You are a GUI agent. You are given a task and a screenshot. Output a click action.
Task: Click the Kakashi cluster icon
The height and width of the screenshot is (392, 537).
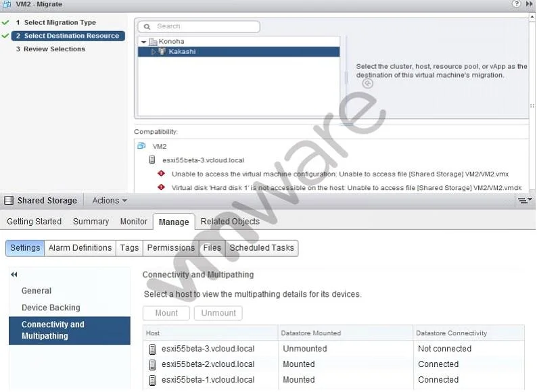[x=162, y=51]
